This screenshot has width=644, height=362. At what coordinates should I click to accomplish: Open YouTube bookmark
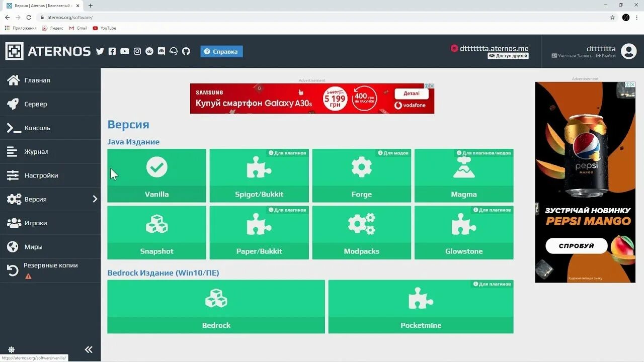click(104, 28)
